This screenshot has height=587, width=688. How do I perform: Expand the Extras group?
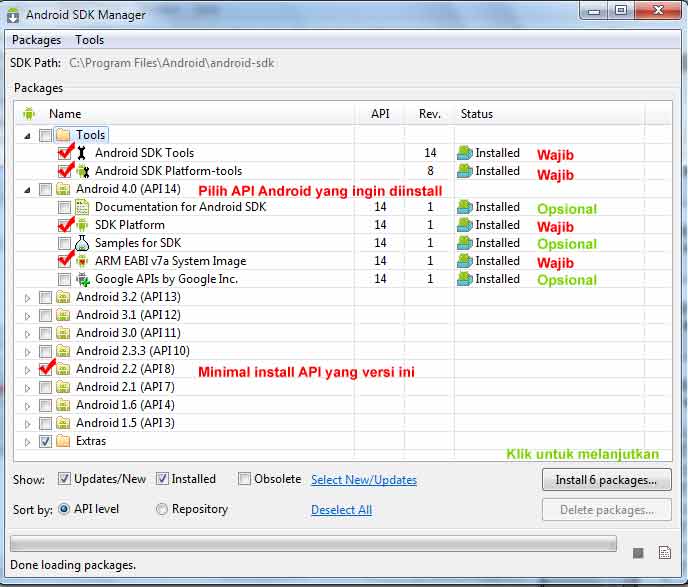pos(27,442)
